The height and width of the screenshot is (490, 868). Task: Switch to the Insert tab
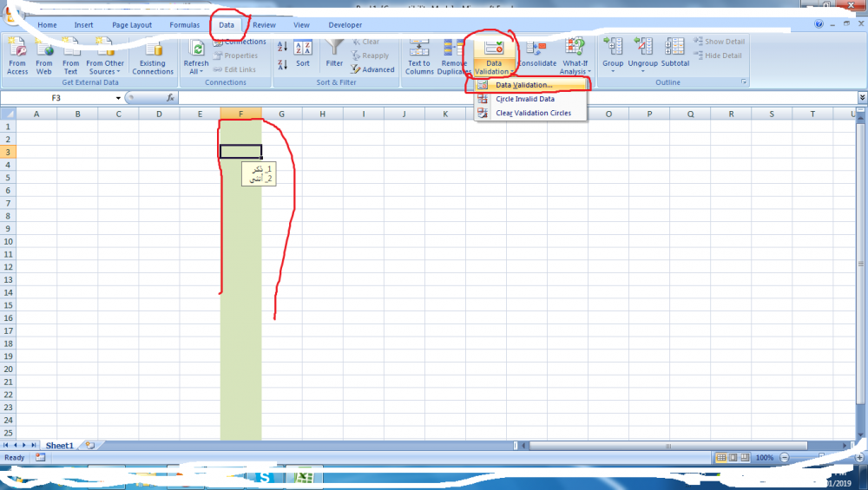tap(83, 25)
